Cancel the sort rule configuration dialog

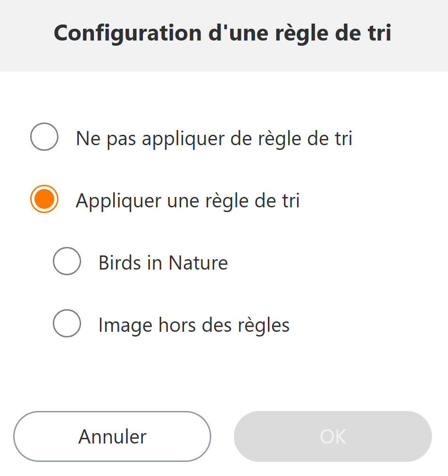pos(112,436)
